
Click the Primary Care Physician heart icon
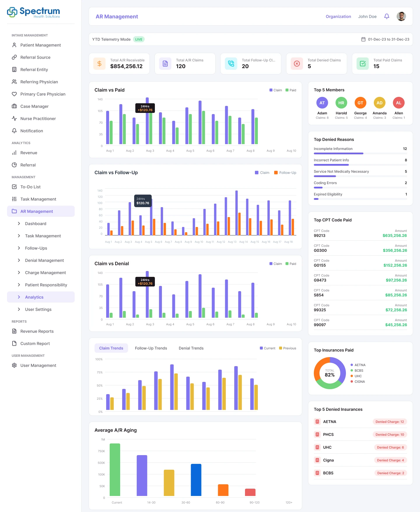pyautogui.click(x=14, y=94)
